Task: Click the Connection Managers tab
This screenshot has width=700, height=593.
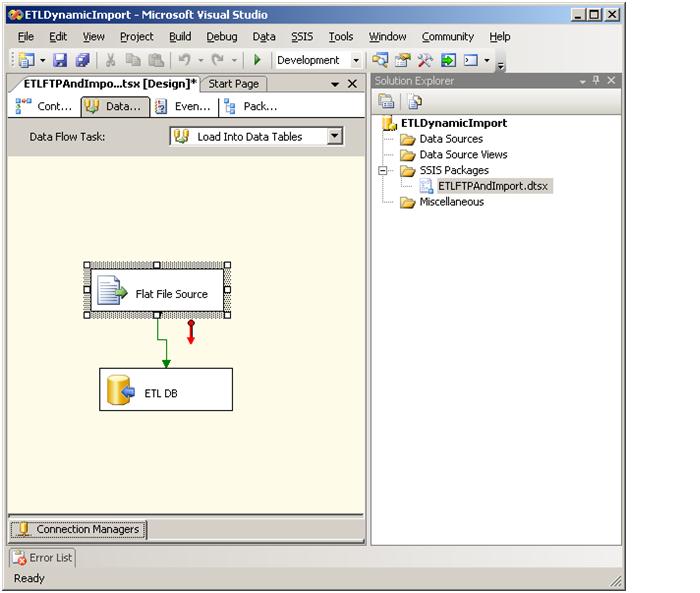Action: [78, 530]
